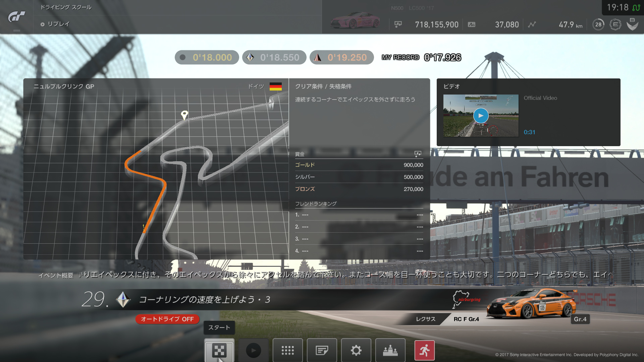Click the ドライビング スクール header title
Viewport: 644px width, 362px height.
pos(66,7)
